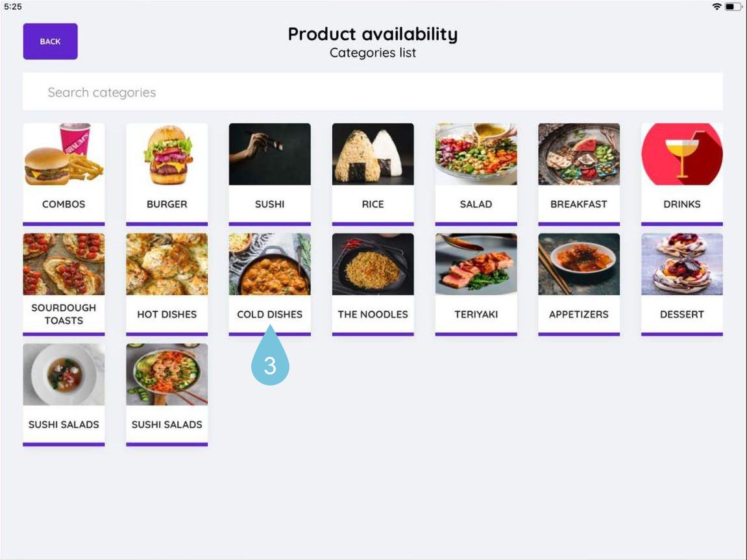The height and width of the screenshot is (560, 747).
Task: Choose the Rice category card
Action: tap(373, 174)
